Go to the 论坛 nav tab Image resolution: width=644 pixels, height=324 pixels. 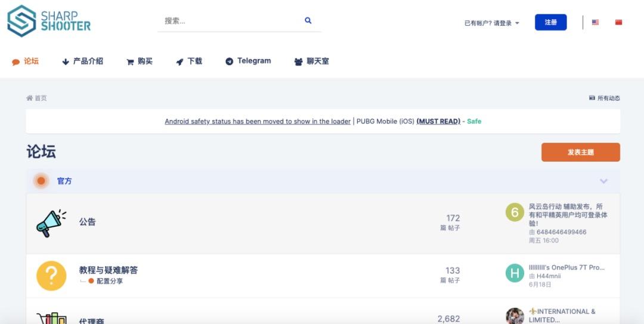26,61
